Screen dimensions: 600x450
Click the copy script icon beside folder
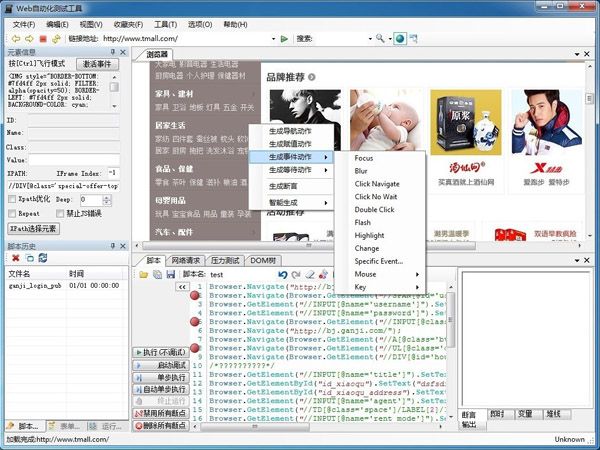pos(157,274)
